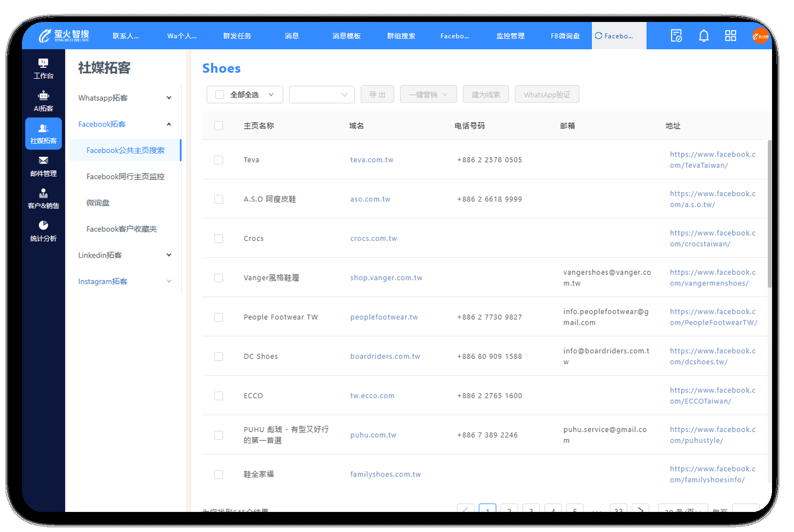Viewport: 794px width, 532px height.
Task: Open the apps grid icon
Action: tap(730, 36)
